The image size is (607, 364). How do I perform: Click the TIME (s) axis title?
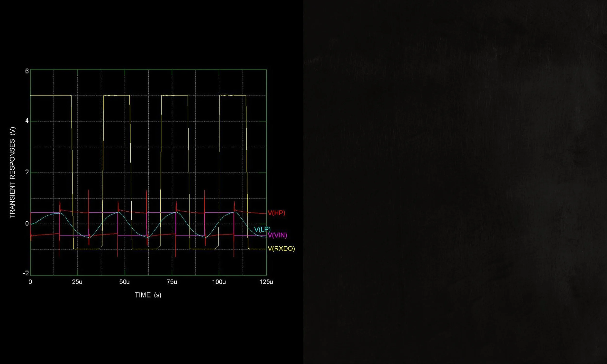click(148, 295)
